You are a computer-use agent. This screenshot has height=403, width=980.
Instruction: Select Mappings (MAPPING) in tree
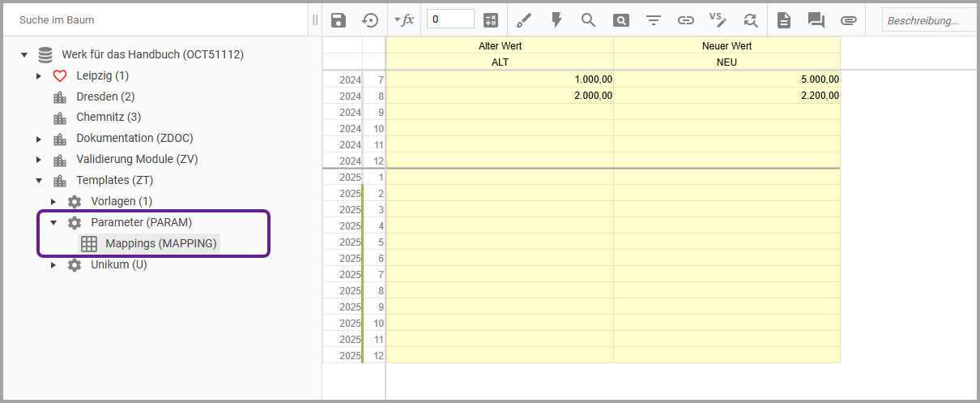point(160,243)
